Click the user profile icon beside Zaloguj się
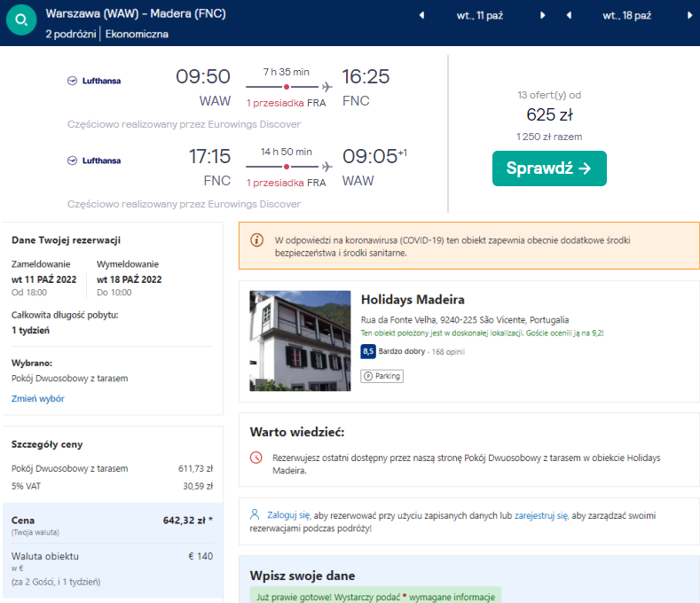 (x=255, y=514)
